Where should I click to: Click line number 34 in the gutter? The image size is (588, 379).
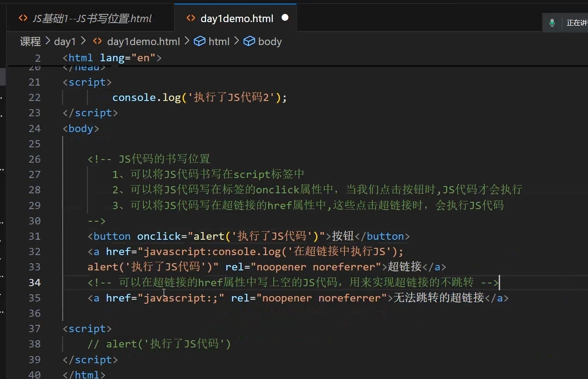[34, 283]
